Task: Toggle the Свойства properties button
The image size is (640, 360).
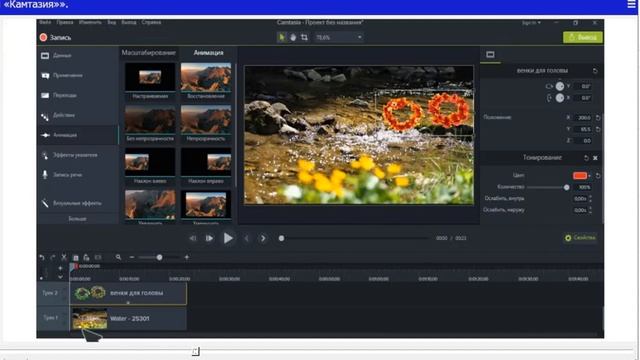Action: (x=580, y=238)
